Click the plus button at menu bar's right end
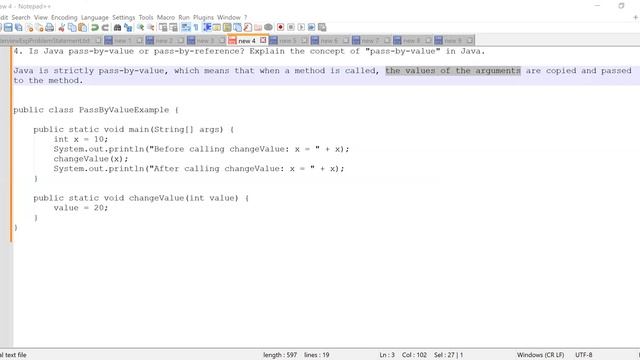640x360 pixels. (636, 18)
